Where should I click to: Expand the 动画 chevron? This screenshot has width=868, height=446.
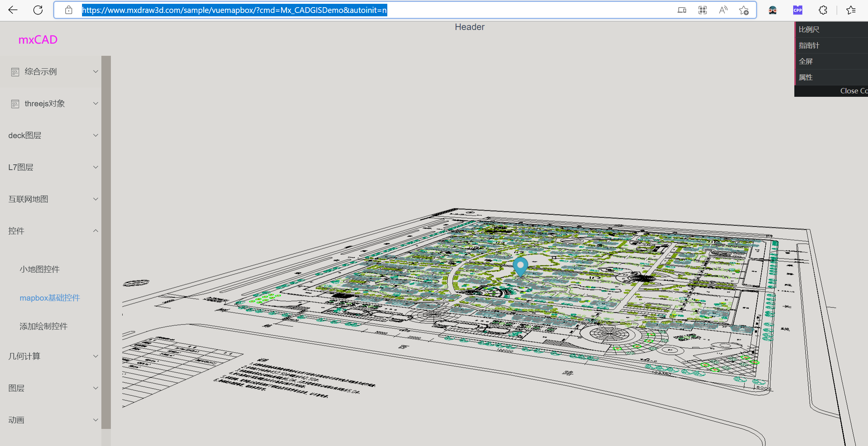tap(96, 420)
